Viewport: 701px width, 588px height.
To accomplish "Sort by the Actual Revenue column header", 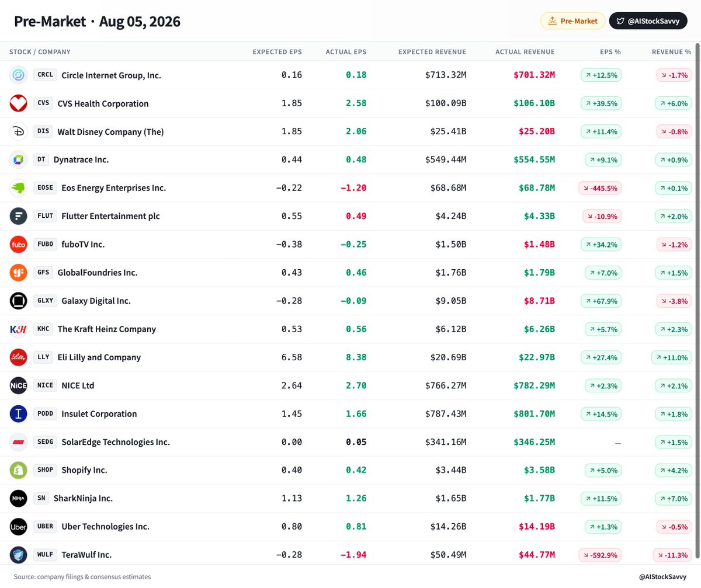I will tap(525, 52).
